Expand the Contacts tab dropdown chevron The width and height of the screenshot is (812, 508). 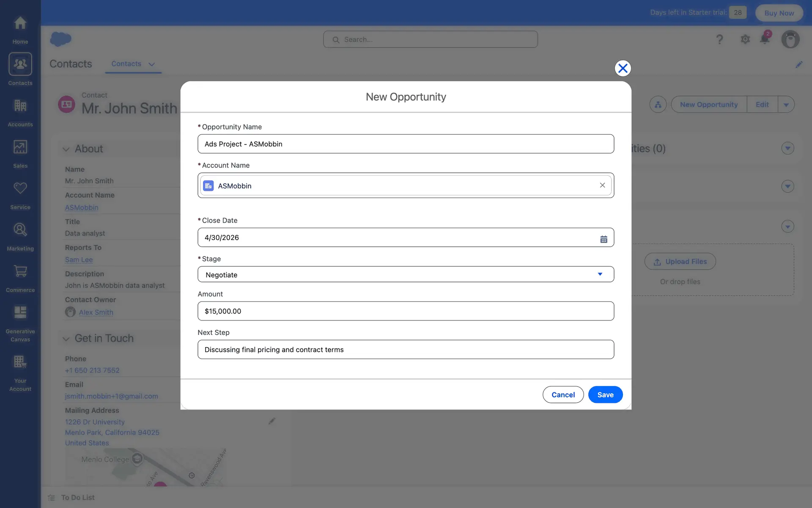coord(151,64)
